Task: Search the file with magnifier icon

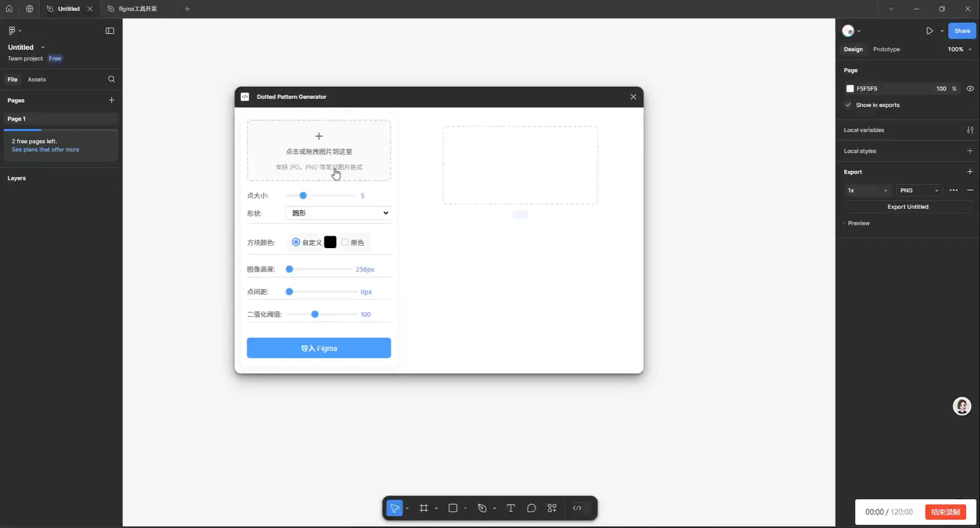Action: pyautogui.click(x=111, y=79)
